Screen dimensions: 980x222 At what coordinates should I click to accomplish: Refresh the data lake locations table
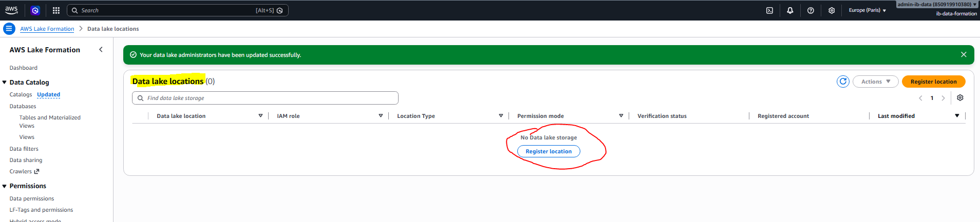coord(843,82)
